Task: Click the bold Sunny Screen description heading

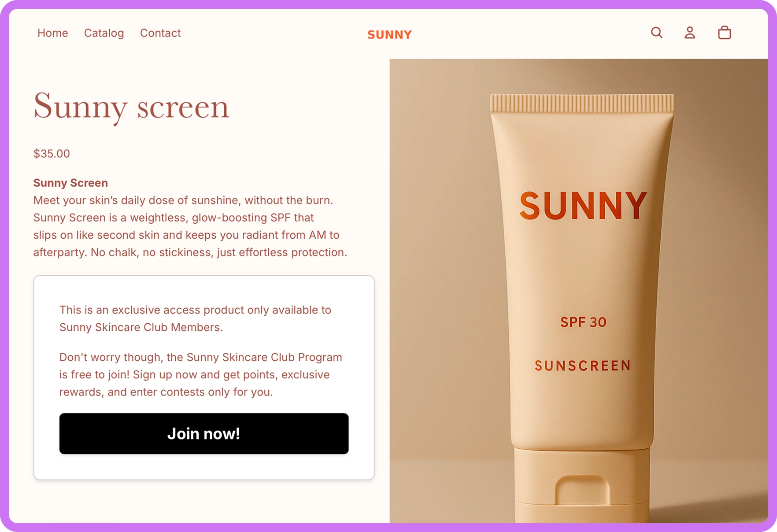Action: point(70,183)
